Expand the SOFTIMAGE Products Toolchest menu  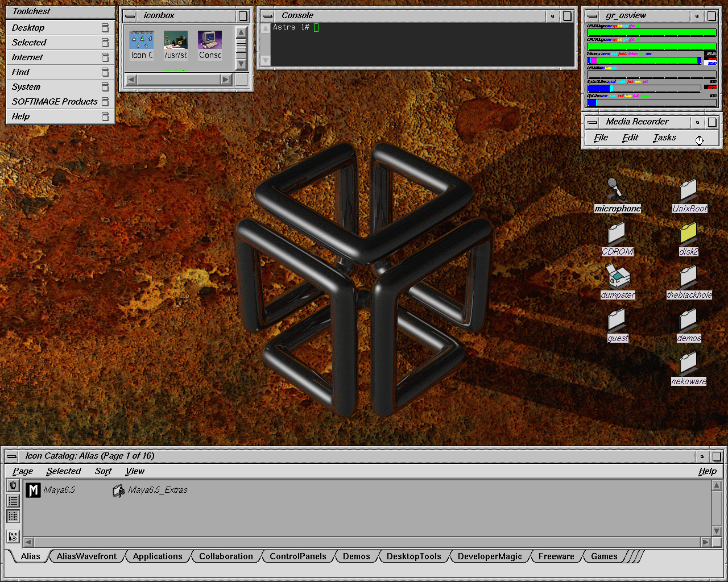pos(55,102)
